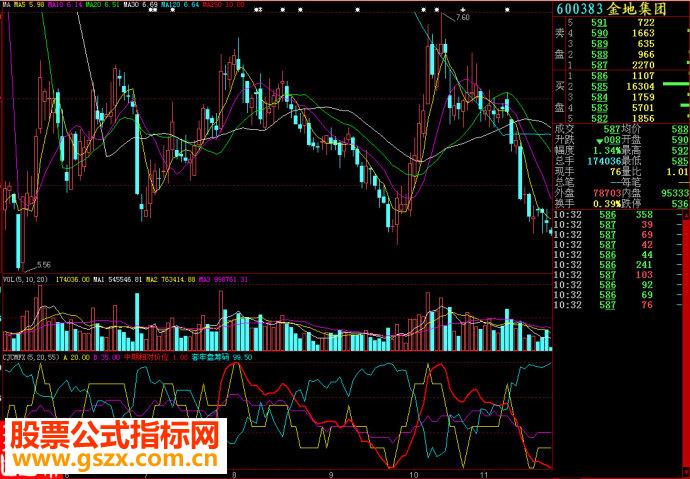Click the volume MA3 998761.31 label
Screen dimensions: 690x479
(x=224, y=279)
